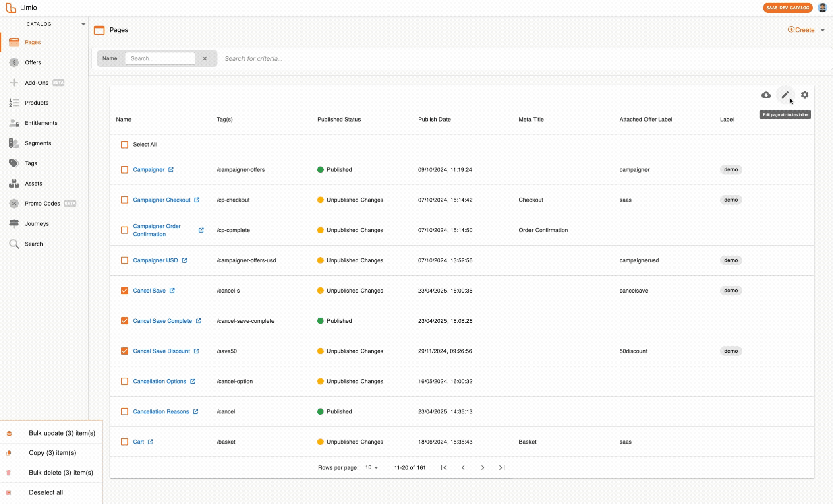
Task: Click the Publish Date column header
Action: (434, 120)
